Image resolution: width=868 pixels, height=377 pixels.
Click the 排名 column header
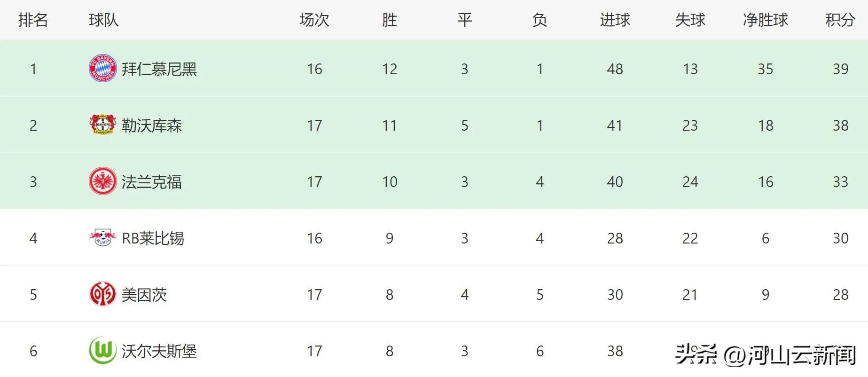[33, 20]
